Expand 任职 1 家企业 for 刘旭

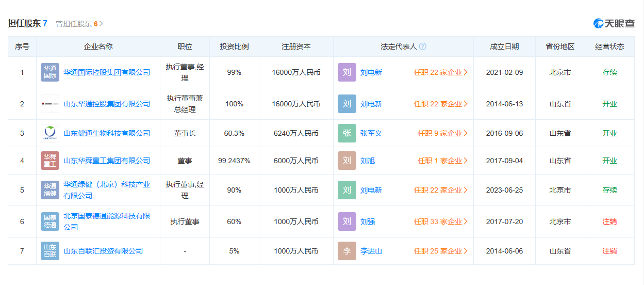(x=442, y=161)
